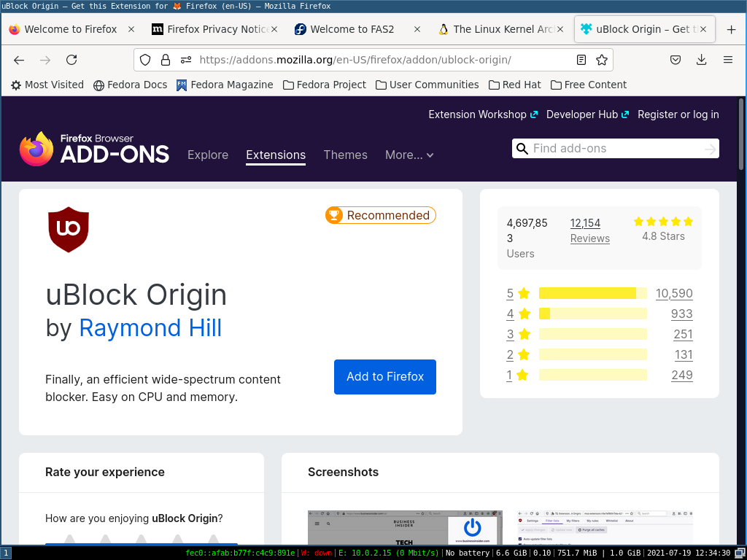Click Register or log in
The width and height of the screenshot is (747, 560).
pos(678,114)
